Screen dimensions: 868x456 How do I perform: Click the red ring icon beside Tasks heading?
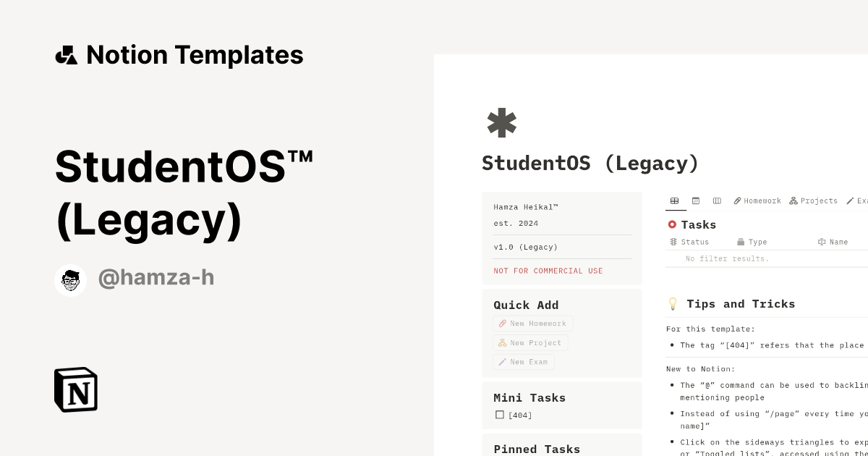click(x=673, y=224)
